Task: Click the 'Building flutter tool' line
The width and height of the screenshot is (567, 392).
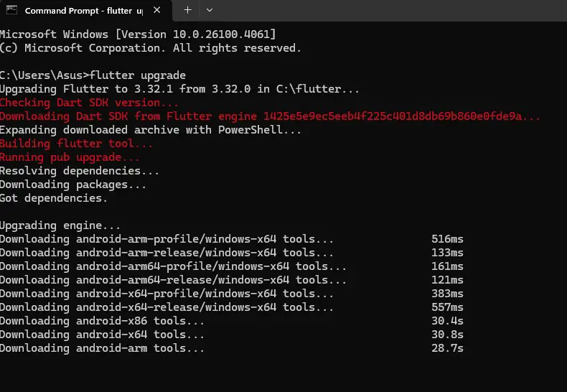Action: point(76,144)
